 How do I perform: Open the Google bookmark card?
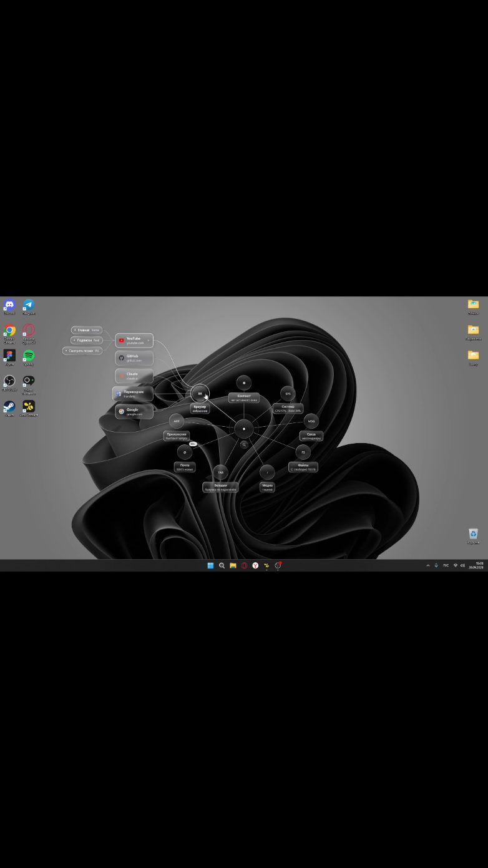point(134,411)
